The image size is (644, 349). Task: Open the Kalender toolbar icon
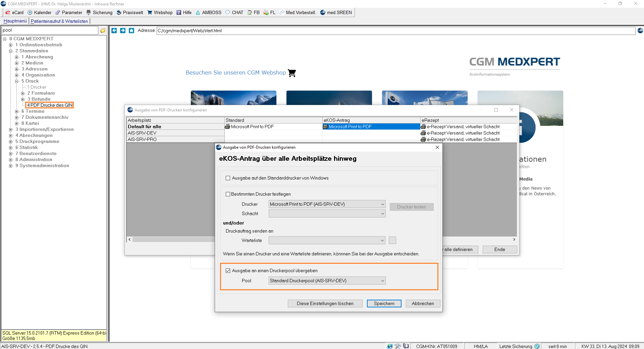pos(40,12)
